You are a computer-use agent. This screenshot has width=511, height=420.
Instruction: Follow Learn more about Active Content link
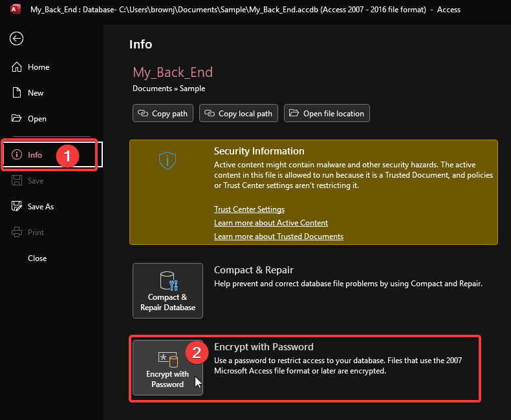pos(271,223)
